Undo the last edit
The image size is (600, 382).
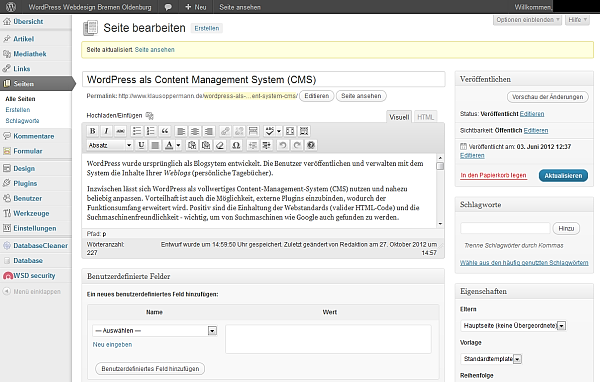coord(283,145)
